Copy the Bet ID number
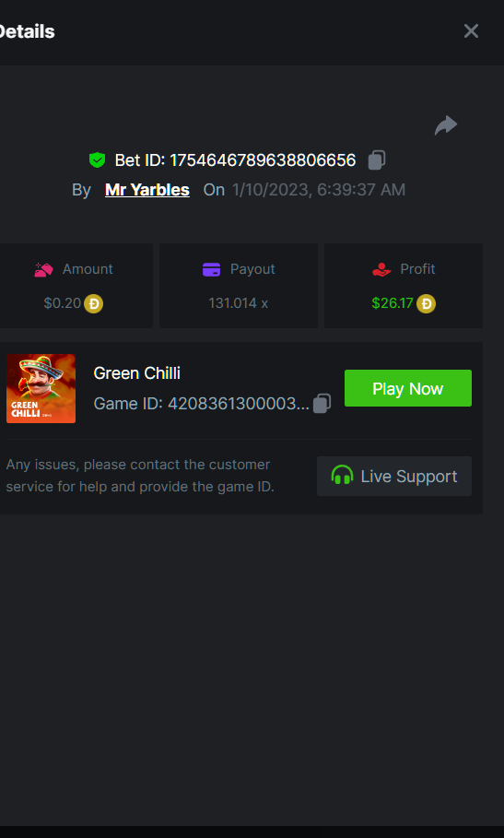Image resolution: width=504 pixels, height=838 pixels. pyautogui.click(x=377, y=159)
